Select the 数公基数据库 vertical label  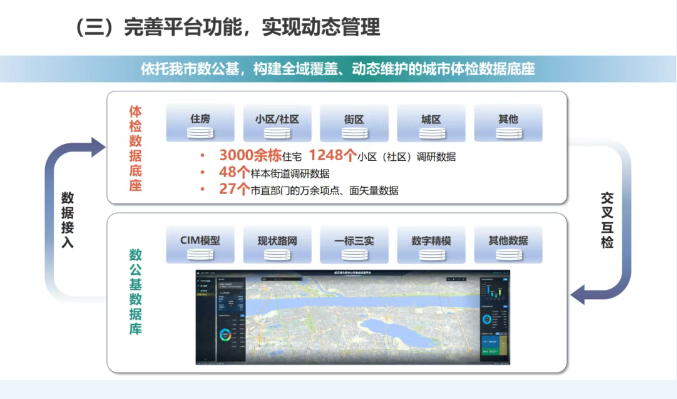click(135, 292)
